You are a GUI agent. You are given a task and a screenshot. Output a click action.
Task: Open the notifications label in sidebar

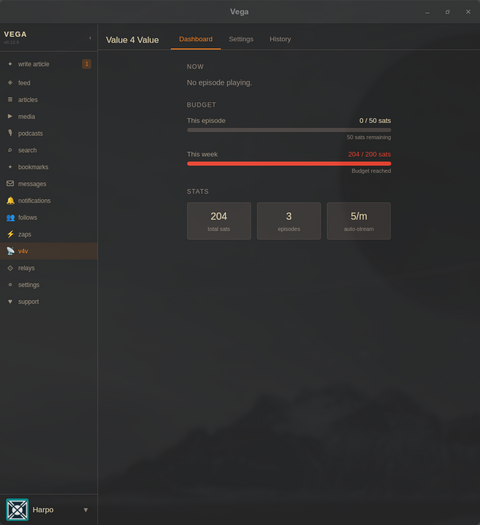point(34,201)
